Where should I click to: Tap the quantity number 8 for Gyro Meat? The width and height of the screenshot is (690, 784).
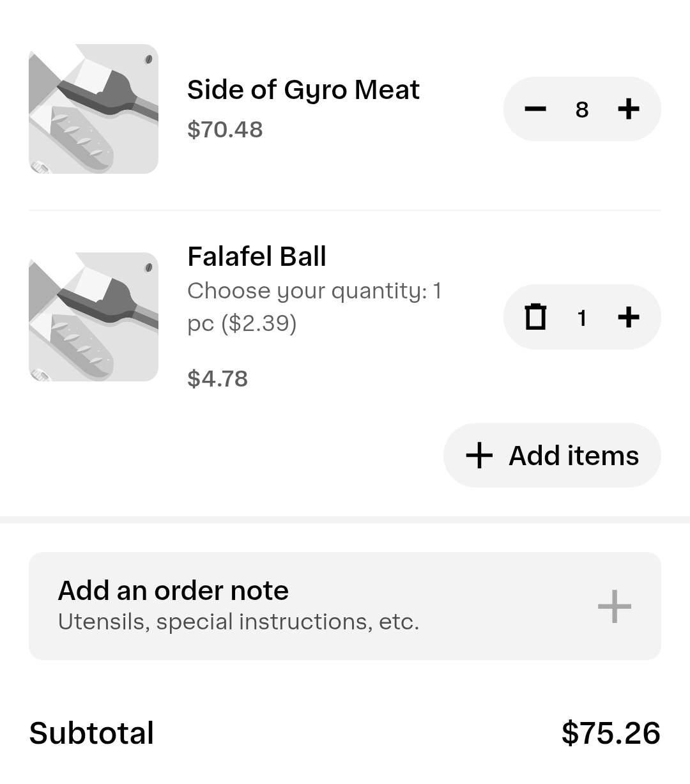click(581, 110)
